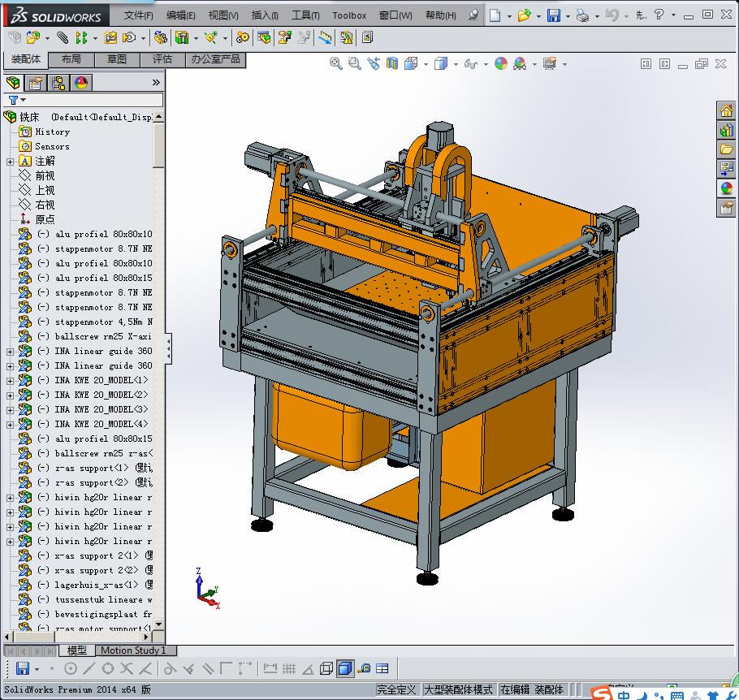Click the Zoom to Fit magnifier icon
Viewport: 739px width, 700px height.
click(336, 63)
